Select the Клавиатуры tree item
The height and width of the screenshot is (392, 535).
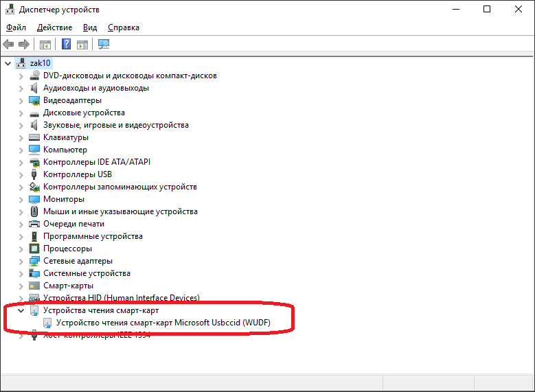pos(65,137)
